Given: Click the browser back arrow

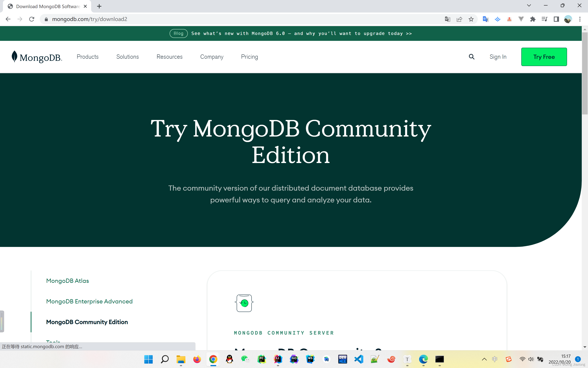Looking at the screenshot, I should (x=8, y=19).
